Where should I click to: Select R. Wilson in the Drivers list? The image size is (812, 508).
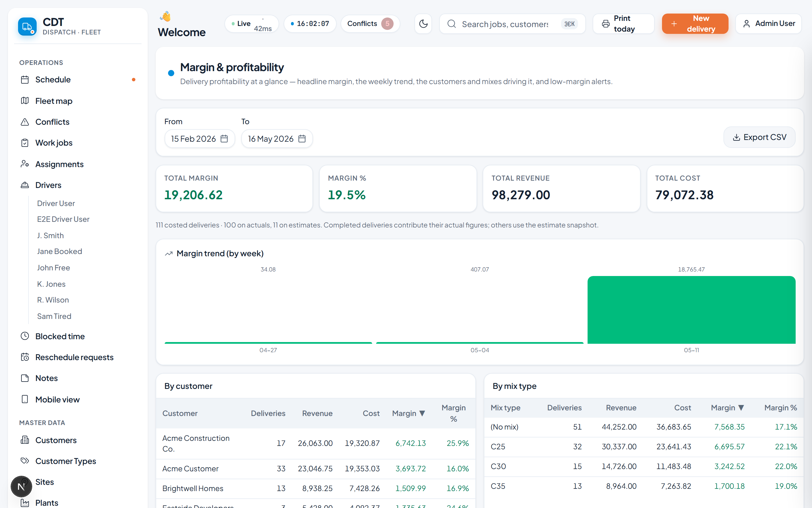53,300
